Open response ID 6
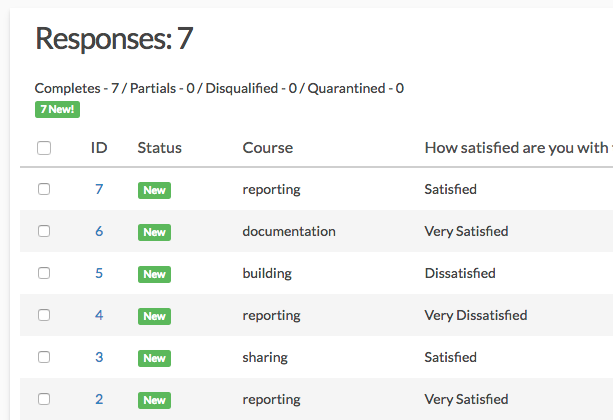The width and height of the screenshot is (613, 420). pyautogui.click(x=99, y=231)
